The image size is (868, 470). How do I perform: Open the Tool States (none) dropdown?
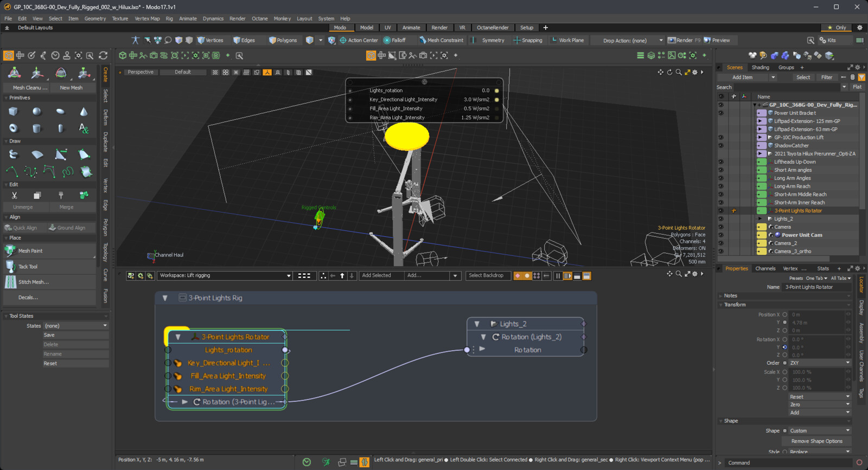[x=76, y=326]
